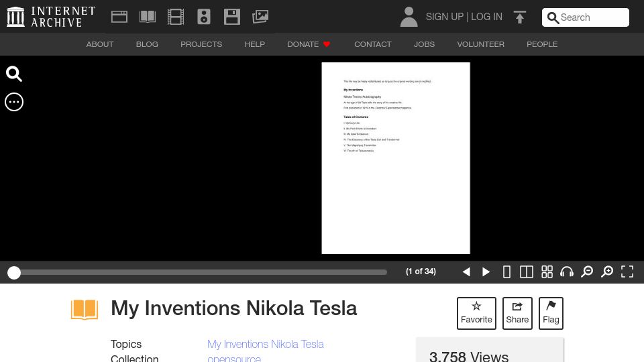Click the page navigation slider handle

click(x=14, y=273)
